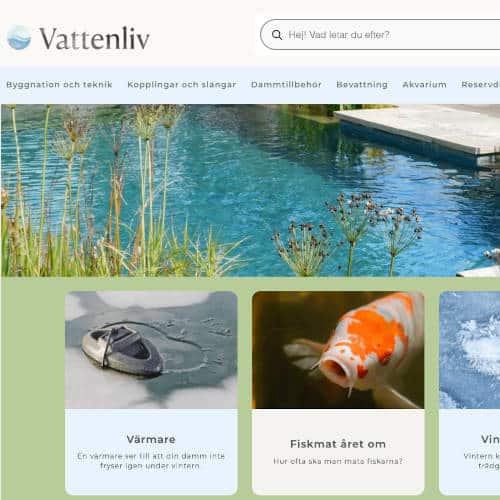This screenshot has height=500, width=500.
Task: Click the Fiskmat året om title
Action: click(338, 444)
